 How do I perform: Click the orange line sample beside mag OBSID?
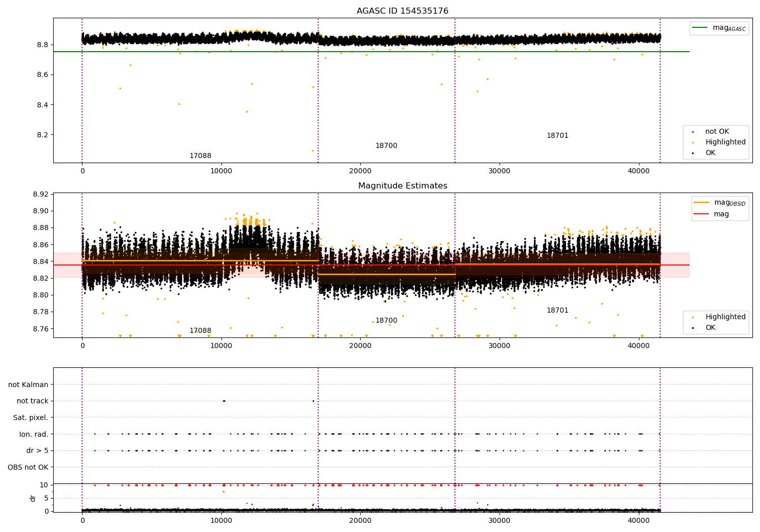point(702,203)
